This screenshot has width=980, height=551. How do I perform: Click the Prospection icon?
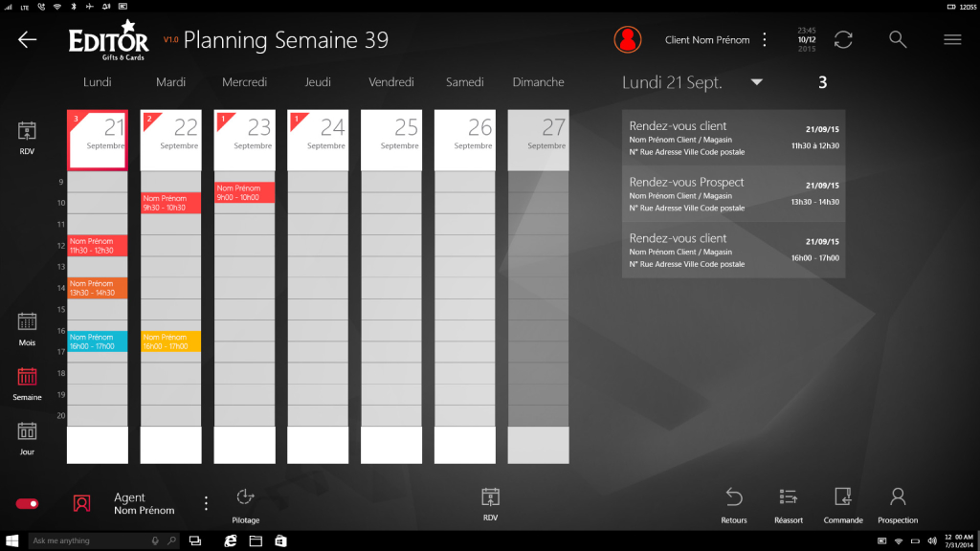pos(898,496)
